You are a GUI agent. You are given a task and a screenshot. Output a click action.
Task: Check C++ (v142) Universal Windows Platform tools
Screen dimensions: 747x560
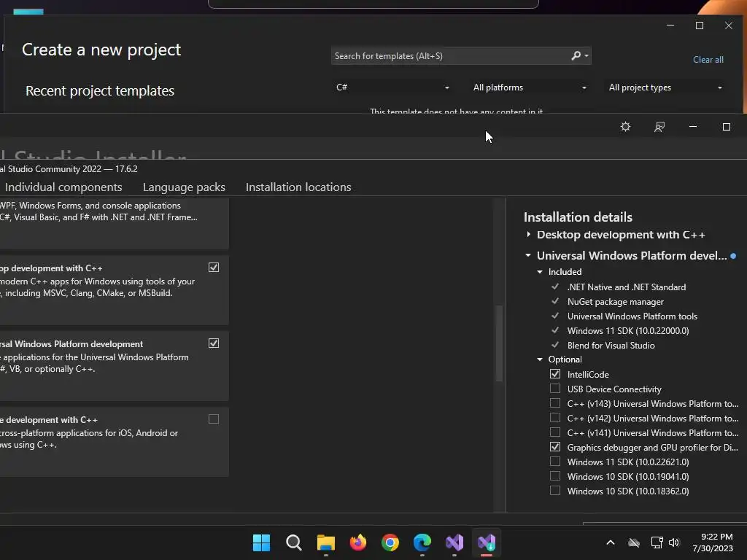click(x=555, y=418)
